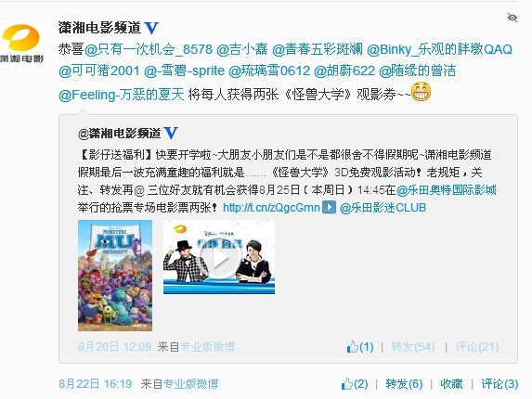
Task: Visit the @乐田奥特国际影城 mention
Action: [x=447, y=190]
